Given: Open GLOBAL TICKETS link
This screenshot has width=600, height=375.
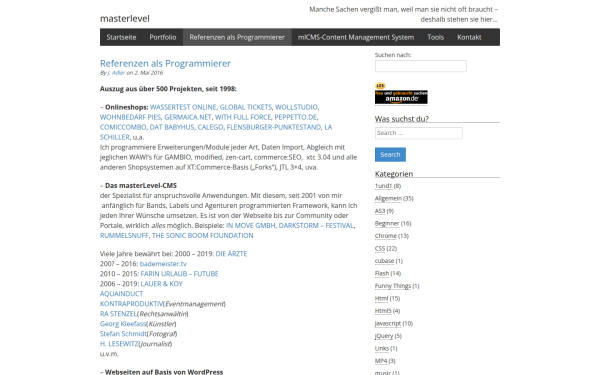Looking at the screenshot, I should 246,107.
